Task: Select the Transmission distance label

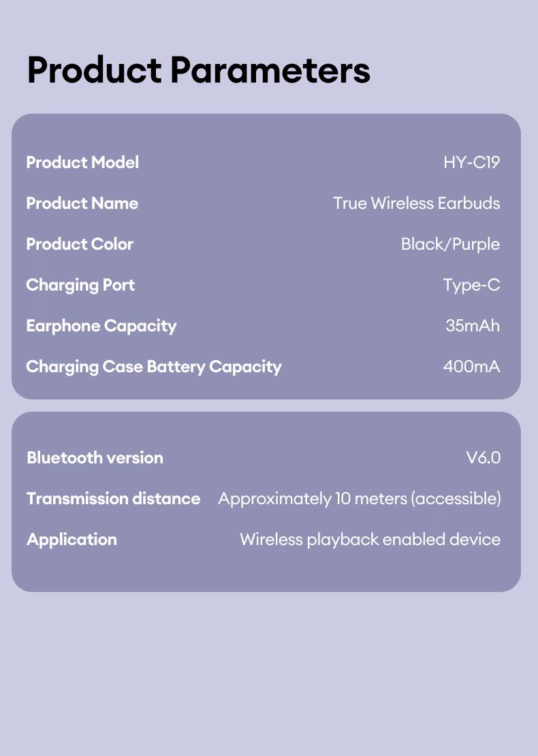Action: point(113,499)
